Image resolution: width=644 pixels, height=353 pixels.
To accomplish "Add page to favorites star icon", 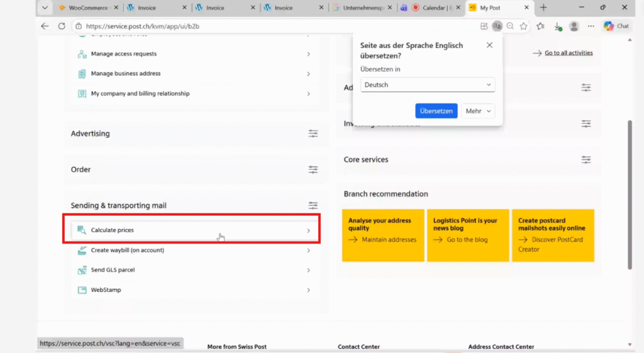I will click(523, 26).
